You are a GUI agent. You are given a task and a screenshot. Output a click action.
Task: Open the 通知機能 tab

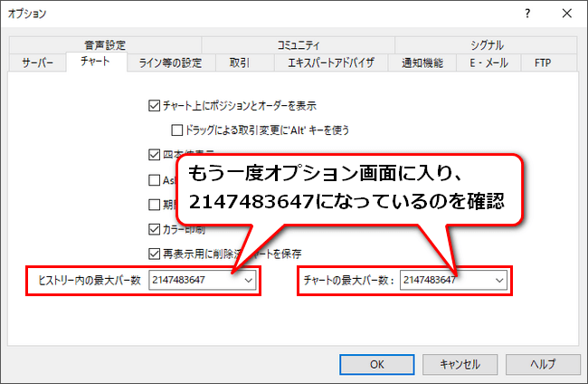coord(422,62)
